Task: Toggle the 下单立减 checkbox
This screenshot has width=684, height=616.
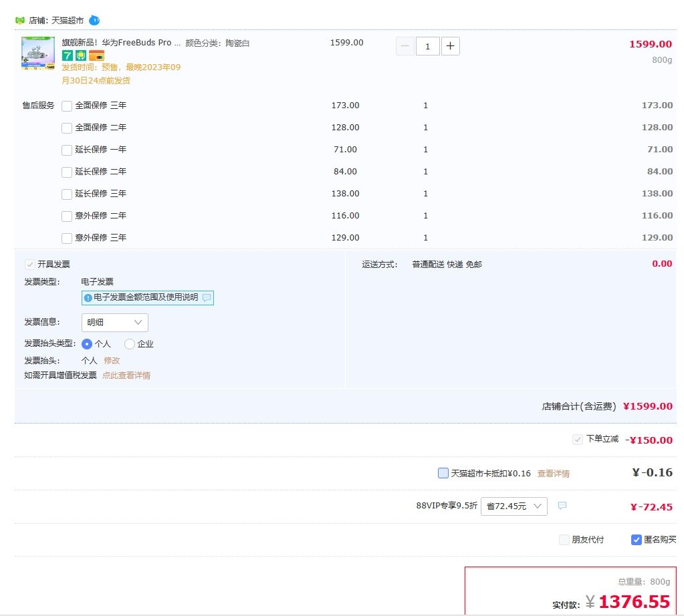Action: click(x=578, y=440)
